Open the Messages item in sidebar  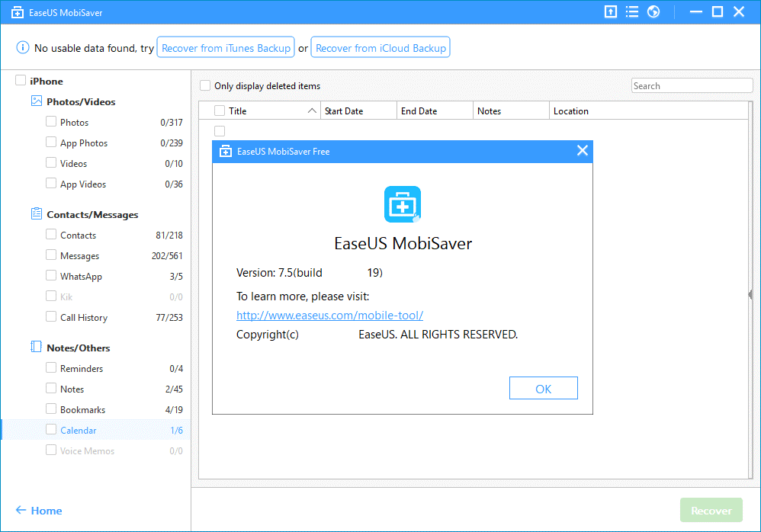79,256
